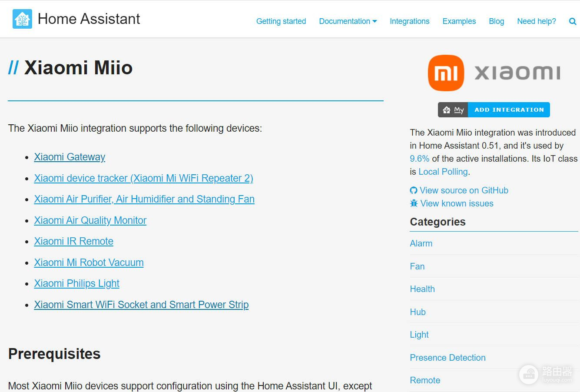Follow the Xiaomi Mi Robot Vacuum link
This screenshot has height=392, width=580.
(89, 262)
